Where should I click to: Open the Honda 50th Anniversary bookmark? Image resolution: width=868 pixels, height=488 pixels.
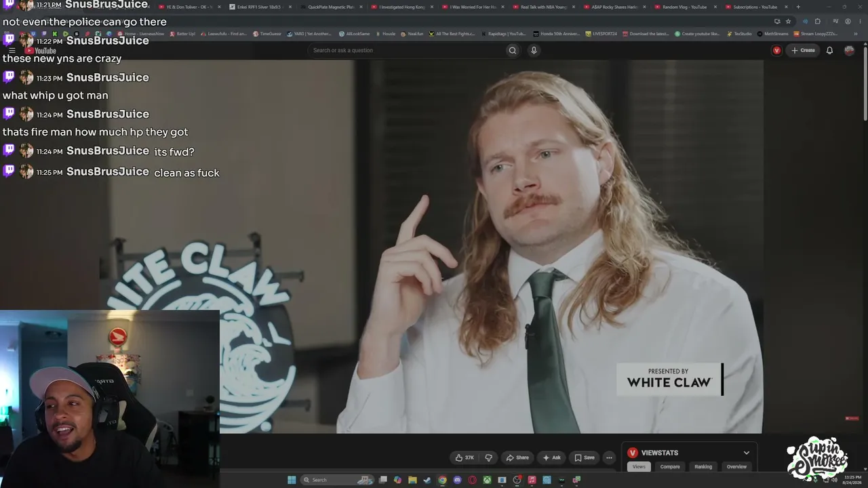click(x=556, y=34)
